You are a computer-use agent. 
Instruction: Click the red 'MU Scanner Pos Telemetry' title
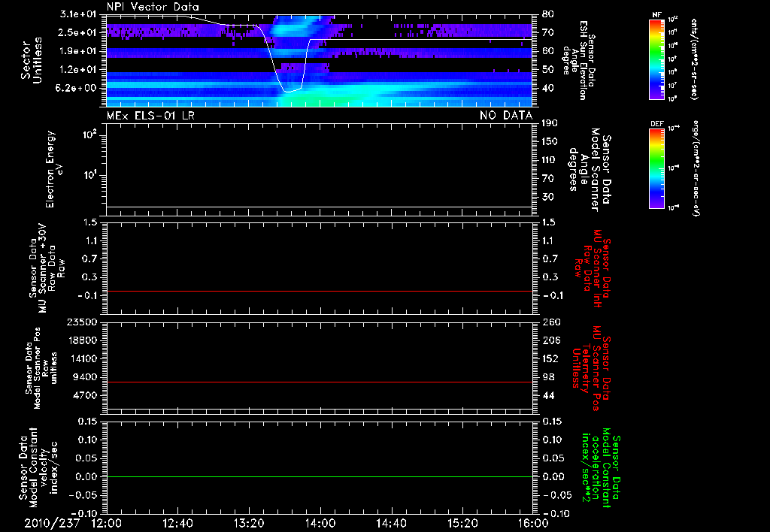592,368
